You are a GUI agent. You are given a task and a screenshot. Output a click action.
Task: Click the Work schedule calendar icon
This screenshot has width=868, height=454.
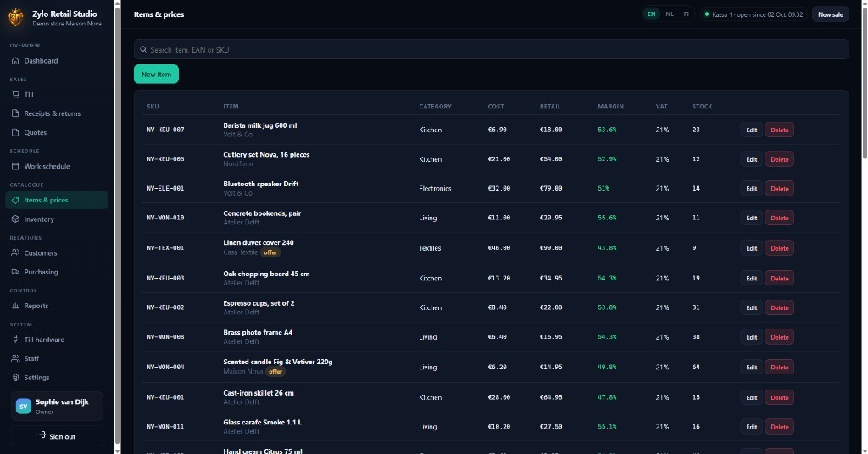[x=15, y=166]
